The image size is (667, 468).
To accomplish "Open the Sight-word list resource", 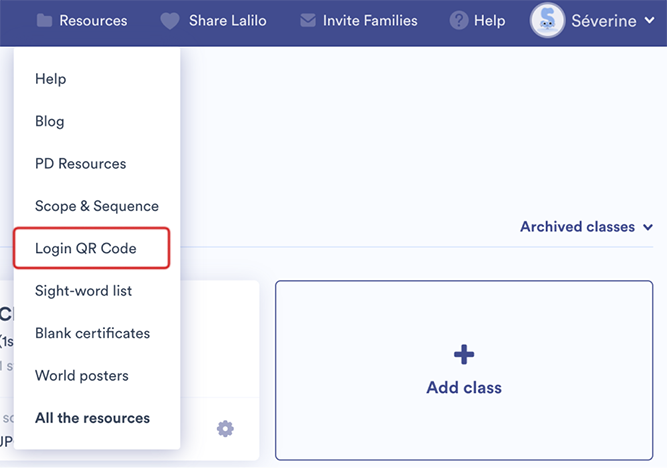I will pyautogui.click(x=84, y=291).
